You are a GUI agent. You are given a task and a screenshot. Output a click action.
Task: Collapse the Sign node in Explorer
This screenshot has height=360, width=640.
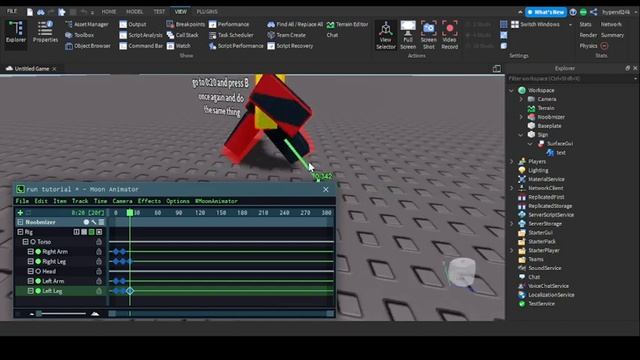pyautogui.click(x=521, y=135)
